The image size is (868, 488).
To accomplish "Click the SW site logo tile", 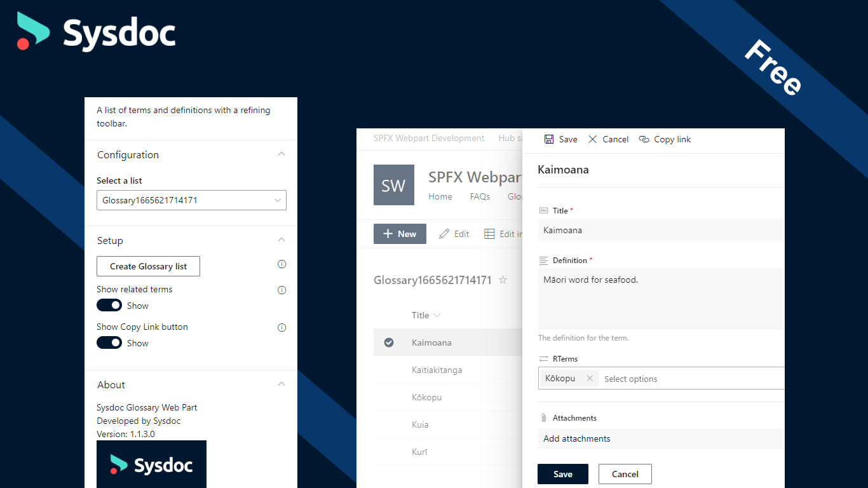I will pos(394,185).
